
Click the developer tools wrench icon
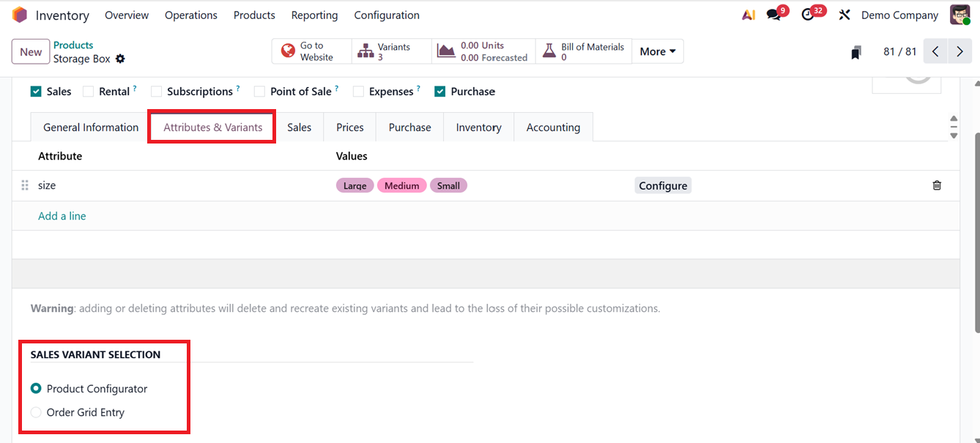click(x=844, y=14)
